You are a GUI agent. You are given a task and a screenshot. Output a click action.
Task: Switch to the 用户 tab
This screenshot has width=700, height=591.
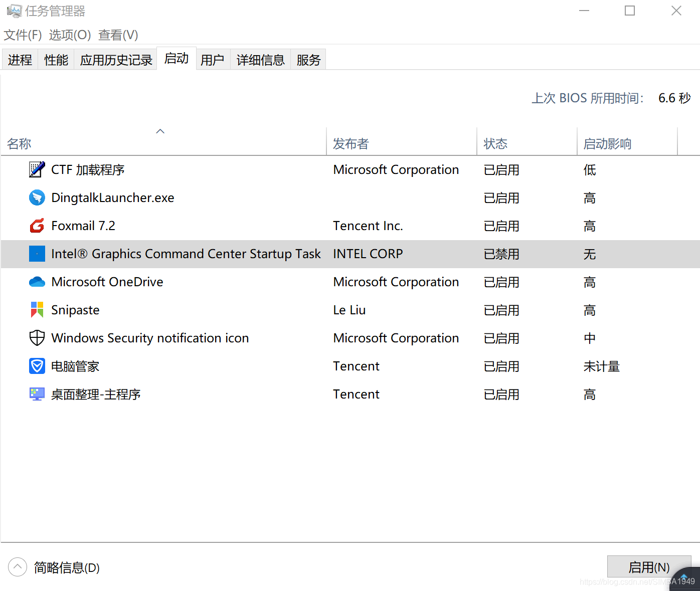coord(213,60)
